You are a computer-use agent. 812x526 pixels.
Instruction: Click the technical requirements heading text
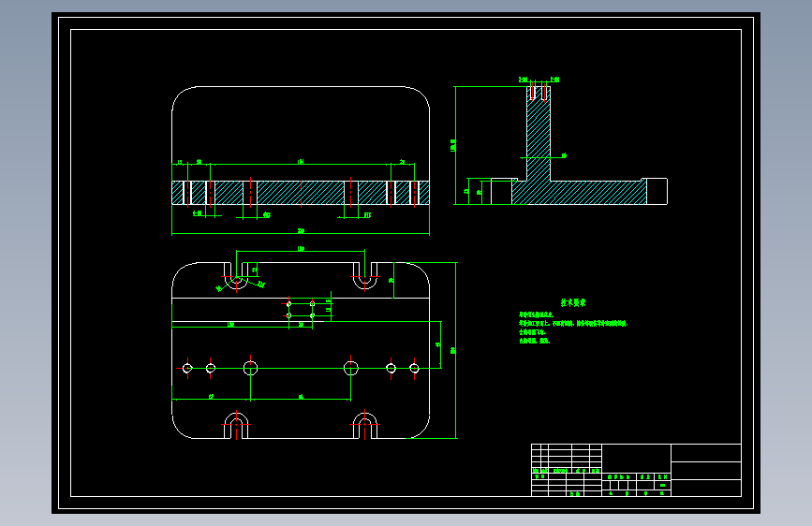coord(573,303)
